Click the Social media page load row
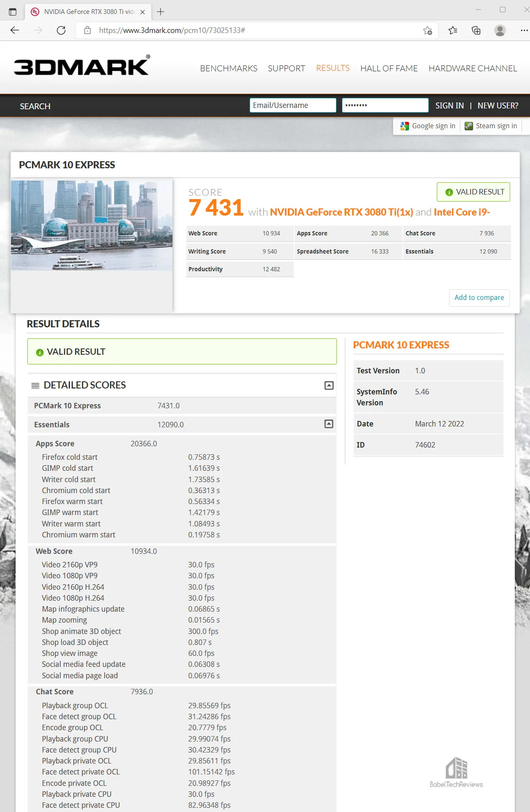 click(x=182, y=675)
